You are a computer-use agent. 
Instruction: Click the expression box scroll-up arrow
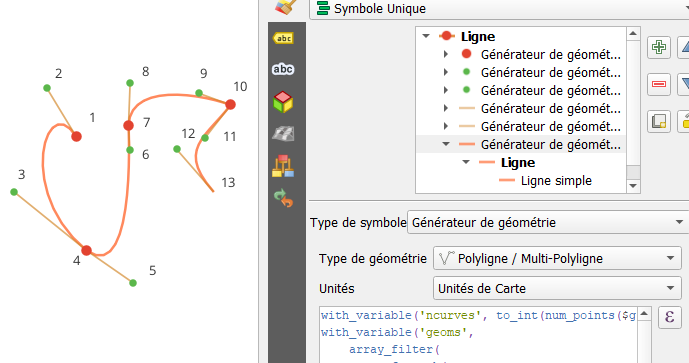tap(644, 313)
